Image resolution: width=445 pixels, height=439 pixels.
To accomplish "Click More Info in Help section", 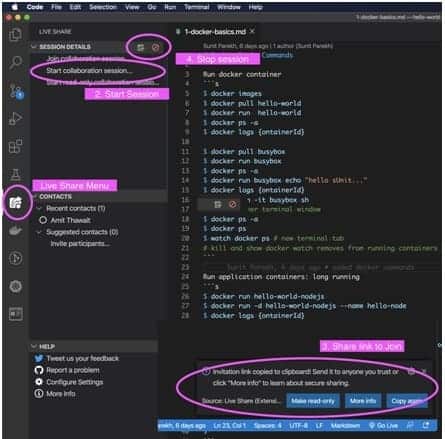I will pos(61,394).
